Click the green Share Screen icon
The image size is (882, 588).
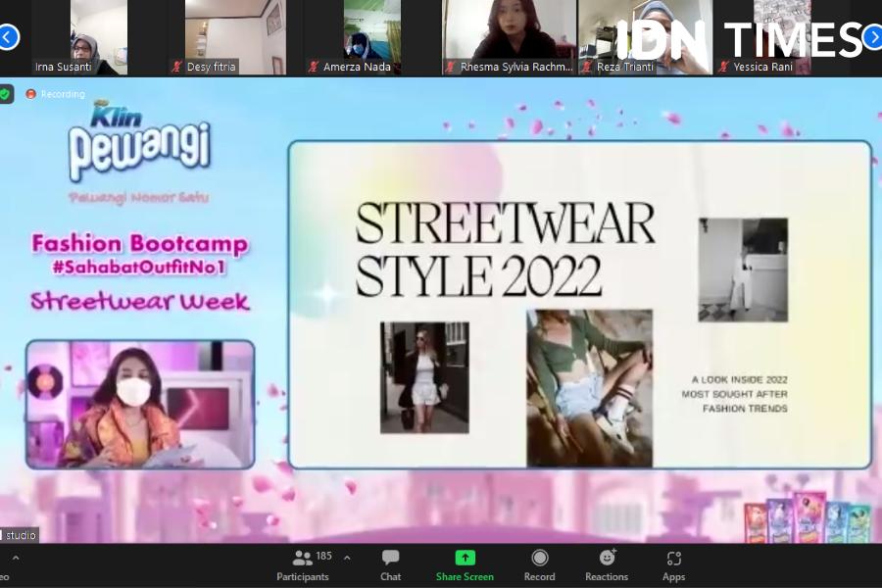[465, 558]
